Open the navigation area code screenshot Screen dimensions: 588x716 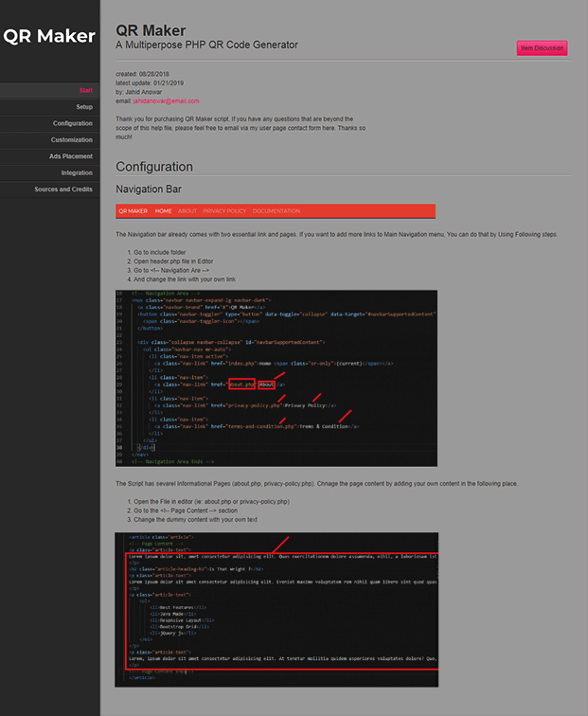tap(276, 378)
